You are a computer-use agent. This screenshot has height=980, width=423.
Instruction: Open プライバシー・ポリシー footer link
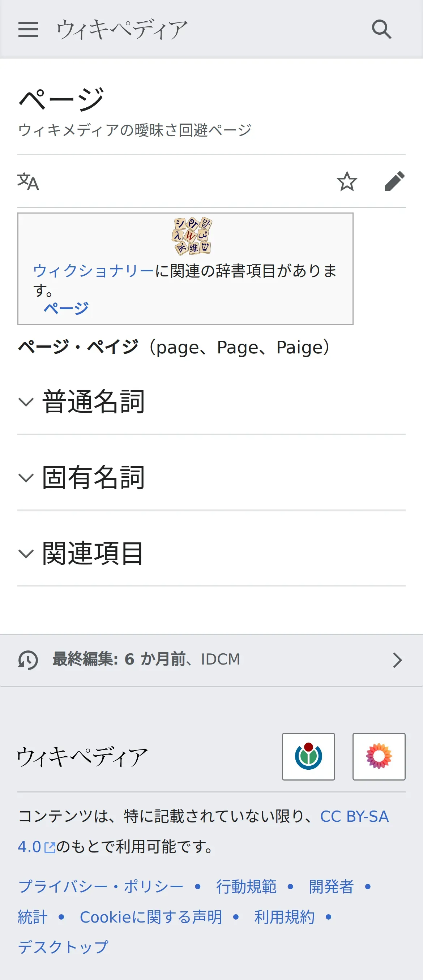(101, 886)
